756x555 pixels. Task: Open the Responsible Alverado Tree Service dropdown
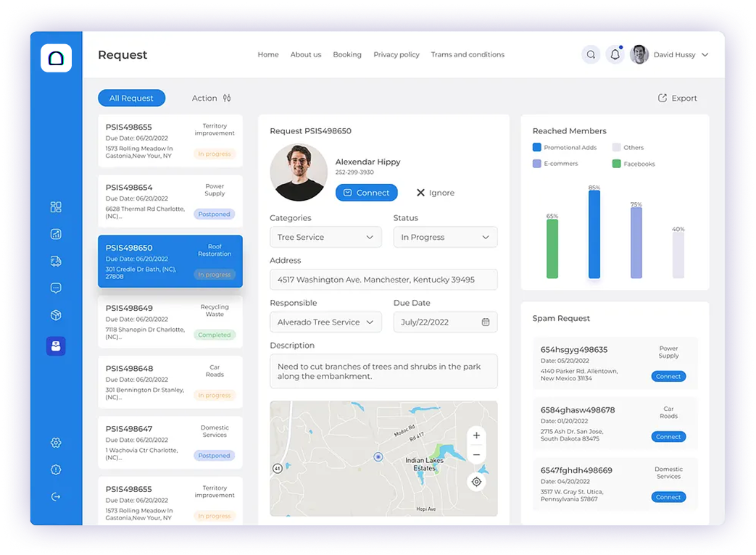pyautogui.click(x=325, y=322)
